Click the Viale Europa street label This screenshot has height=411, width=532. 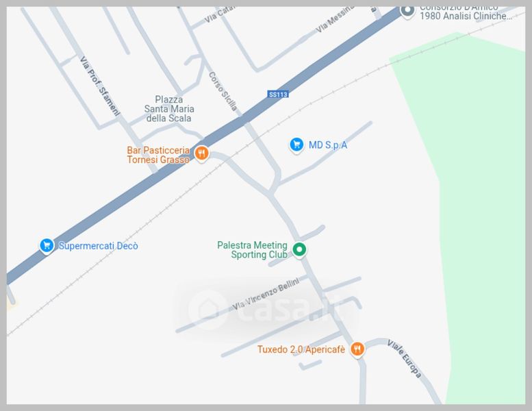(x=405, y=359)
